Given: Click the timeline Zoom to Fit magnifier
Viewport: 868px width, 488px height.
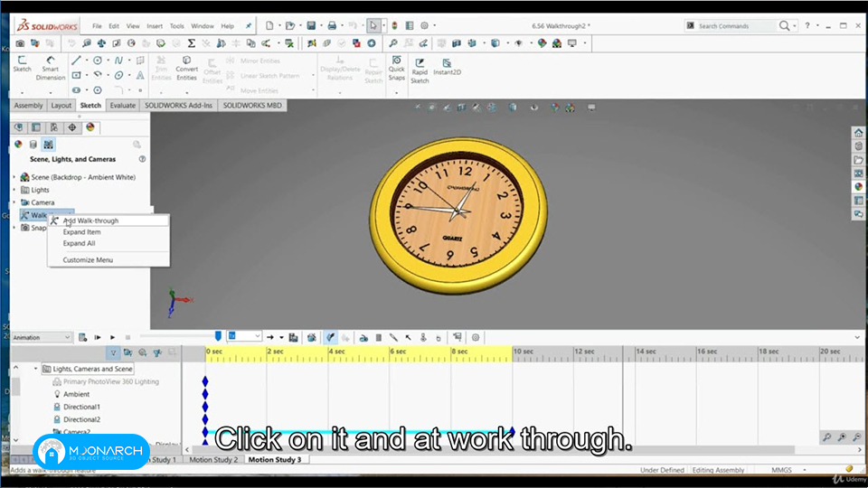Looking at the screenshot, I should (x=827, y=437).
